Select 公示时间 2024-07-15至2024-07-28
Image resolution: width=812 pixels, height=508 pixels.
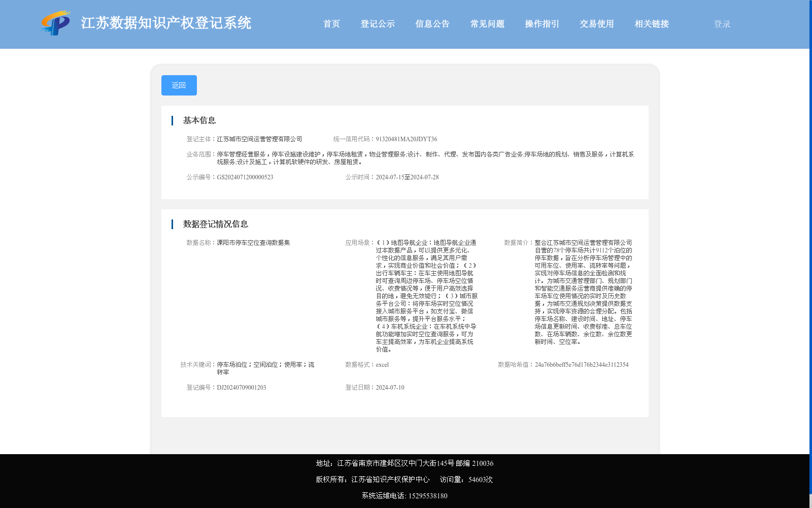(407, 177)
